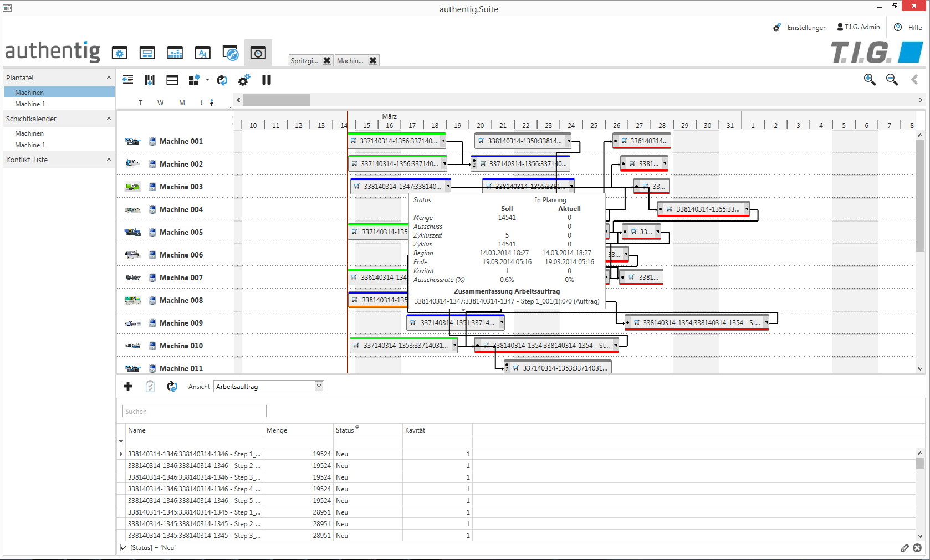Click Machine 008 machine thumbnail

[x=132, y=300]
